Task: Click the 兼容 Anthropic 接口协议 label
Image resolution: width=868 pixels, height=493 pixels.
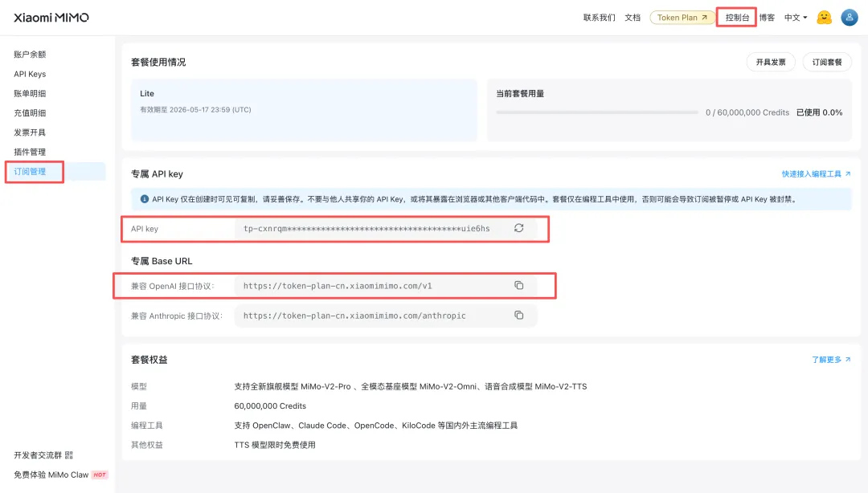Action: [x=177, y=316]
